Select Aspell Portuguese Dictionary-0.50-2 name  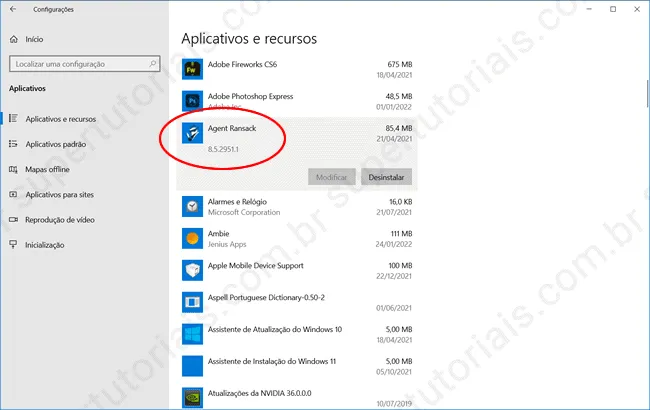click(x=266, y=297)
